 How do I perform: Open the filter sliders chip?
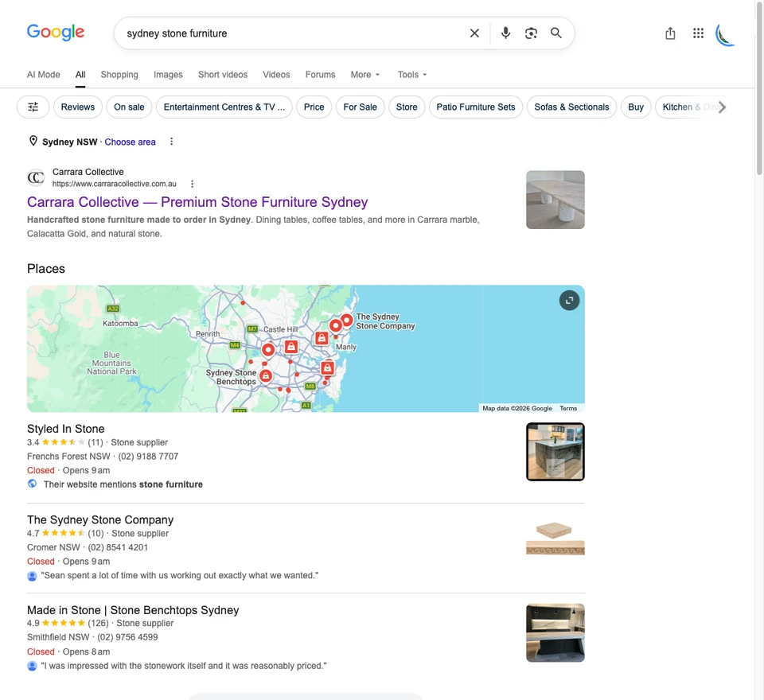point(33,107)
